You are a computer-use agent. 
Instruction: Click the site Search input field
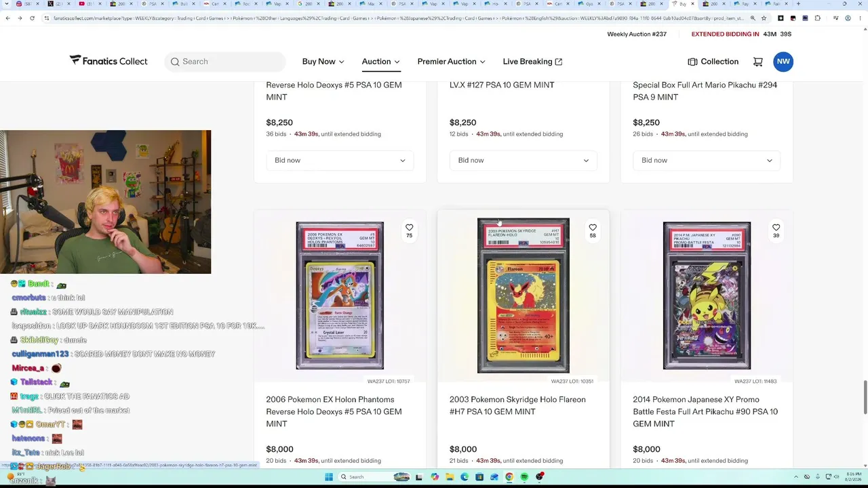pyautogui.click(x=225, y=62)
